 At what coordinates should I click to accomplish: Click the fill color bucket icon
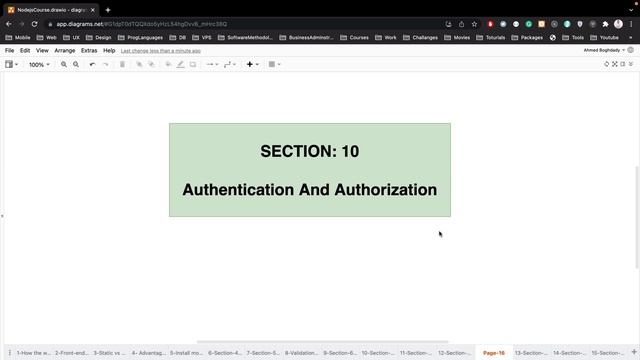168,64
